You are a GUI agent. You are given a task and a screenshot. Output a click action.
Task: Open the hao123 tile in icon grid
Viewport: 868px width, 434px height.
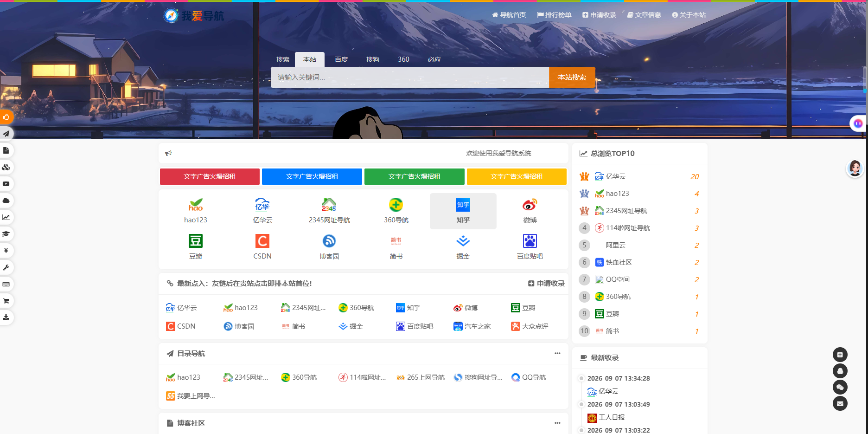pos(196,211)
